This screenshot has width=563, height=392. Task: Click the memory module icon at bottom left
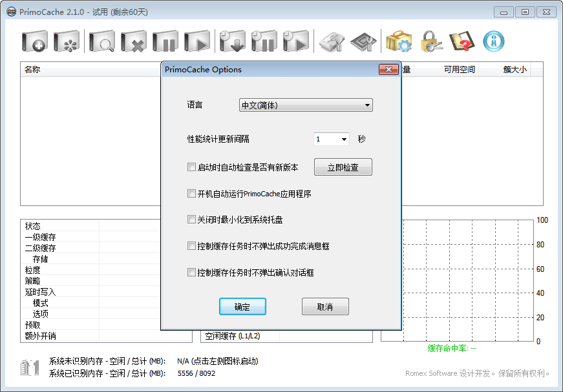click(x=30, y=367)
